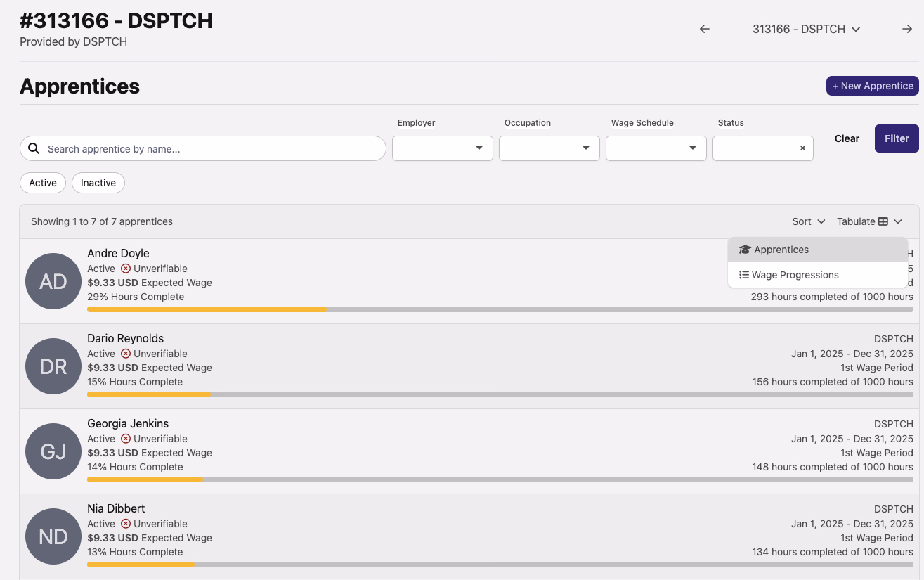Open the Wage Schedule dropdown

tap(656, 148)
